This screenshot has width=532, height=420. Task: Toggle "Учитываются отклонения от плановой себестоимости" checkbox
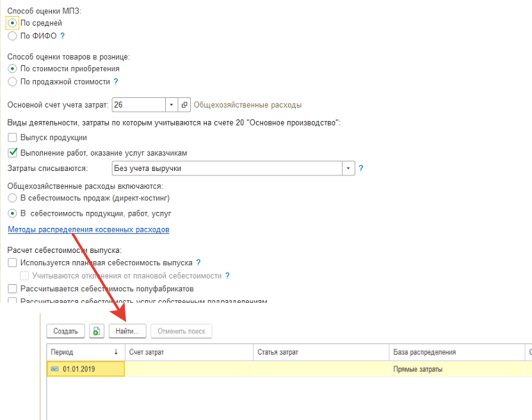[x=24, y=276]
